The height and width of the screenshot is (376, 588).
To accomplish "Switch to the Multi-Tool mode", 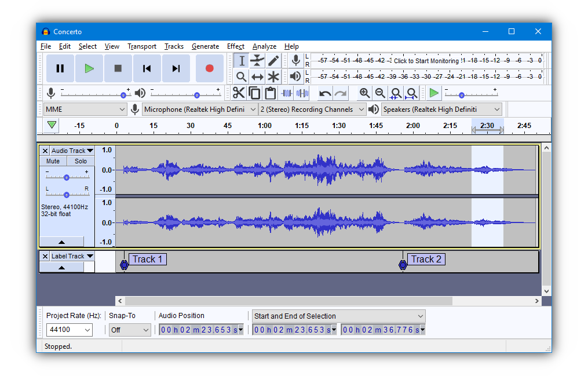I will (273, 76).
